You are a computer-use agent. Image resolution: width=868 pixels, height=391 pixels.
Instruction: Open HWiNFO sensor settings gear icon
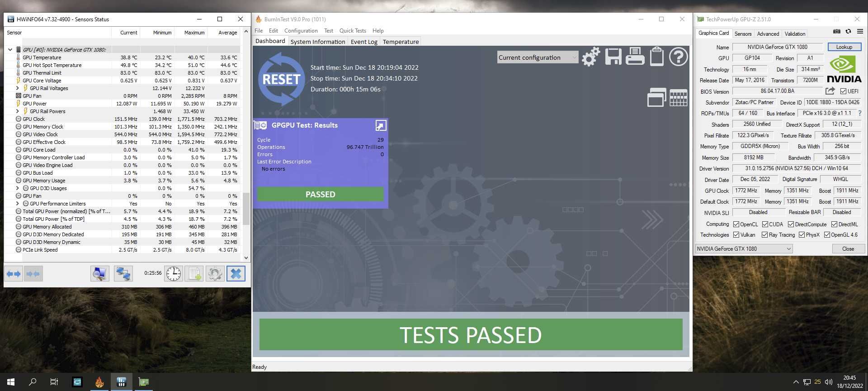pyautogui.click(x=215, y=274)
